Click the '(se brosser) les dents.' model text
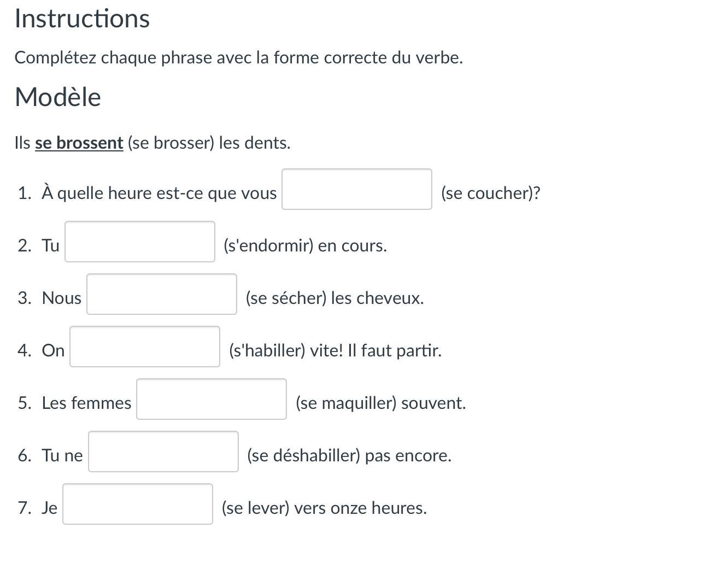 pyautogui.click(x=209, y=143)
